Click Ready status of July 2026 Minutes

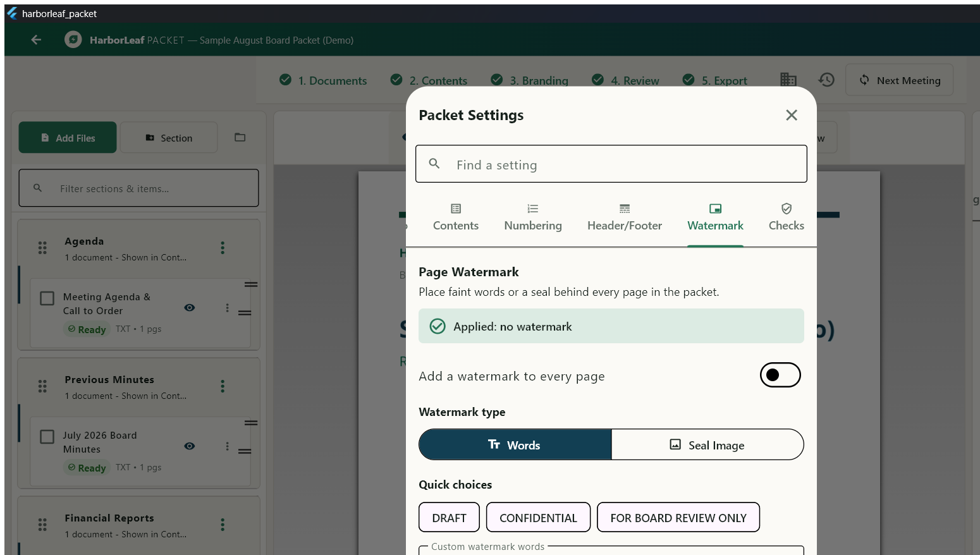tap(87, 468)
